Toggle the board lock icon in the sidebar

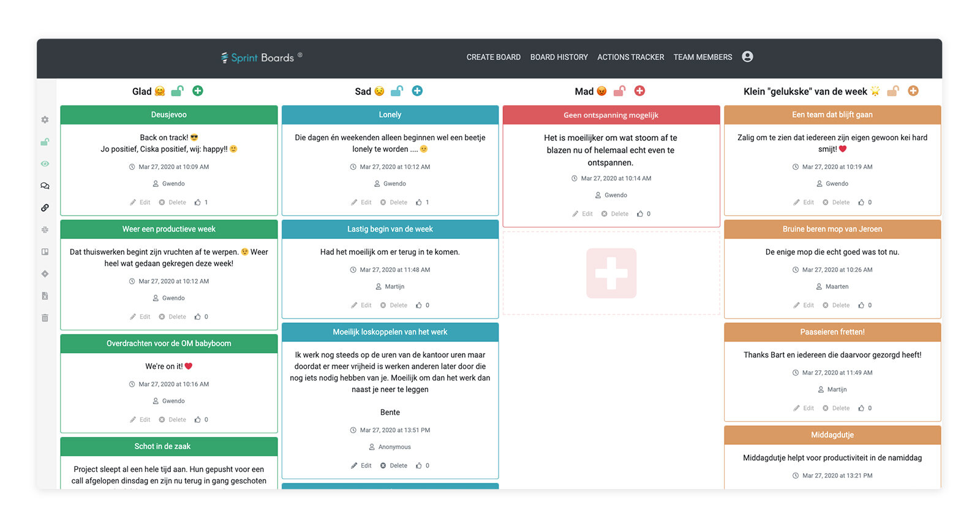coord(45,142)
